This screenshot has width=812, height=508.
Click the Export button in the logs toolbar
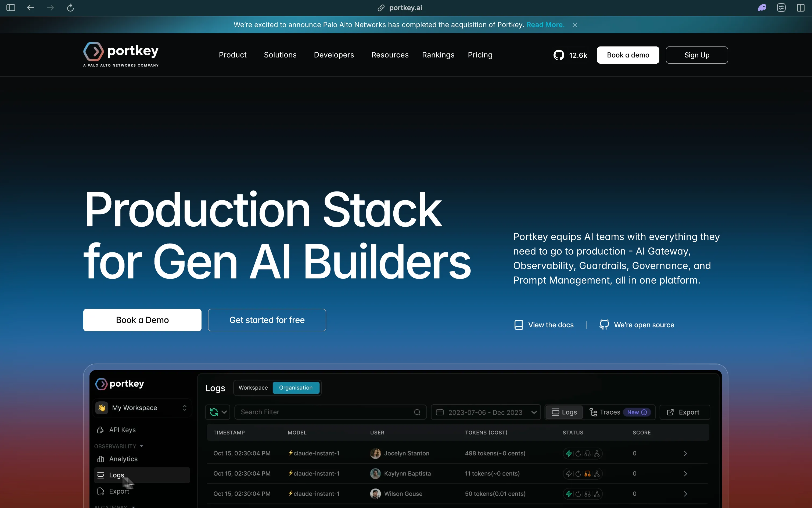tap(685, 412)
